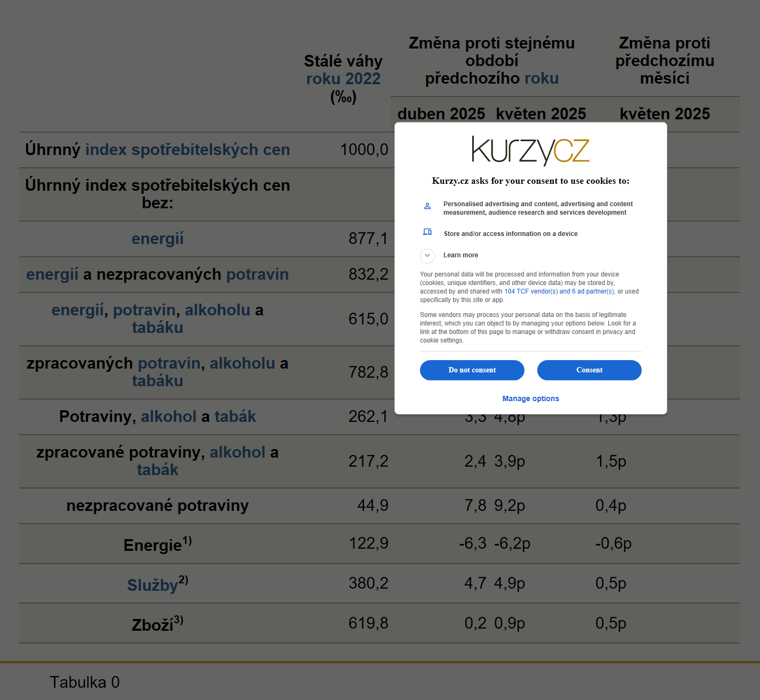Click the 'Stálé váhy' header text
This screenshot has width=760, height=700.
coord(343,61)
